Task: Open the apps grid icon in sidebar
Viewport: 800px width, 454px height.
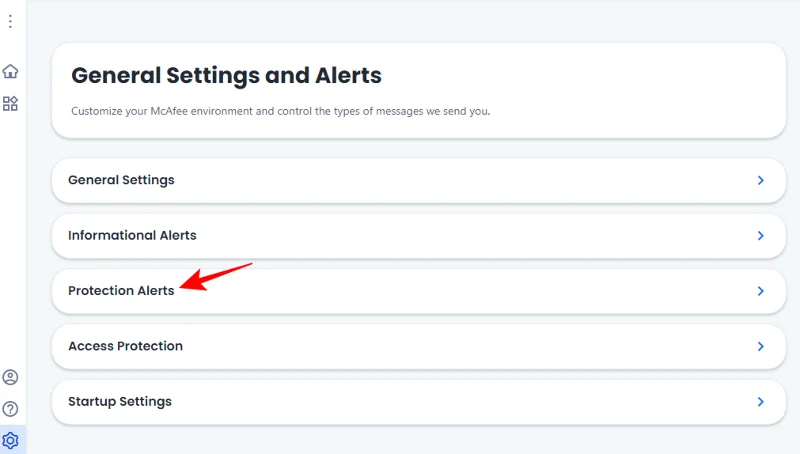Action: tap(10, 103)
